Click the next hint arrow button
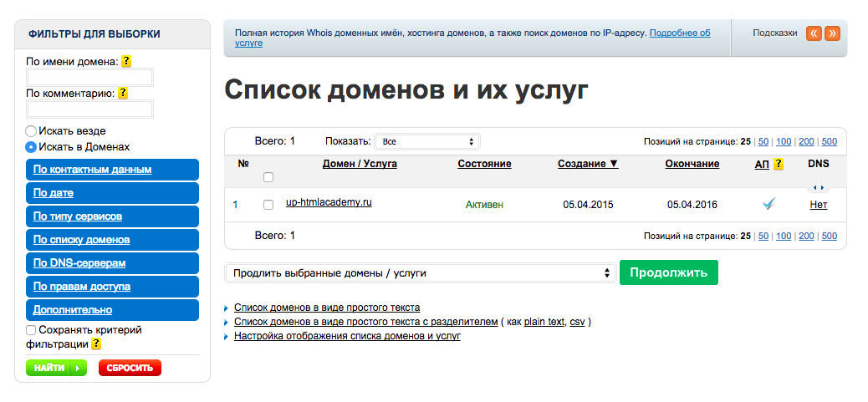 point(832,33)
